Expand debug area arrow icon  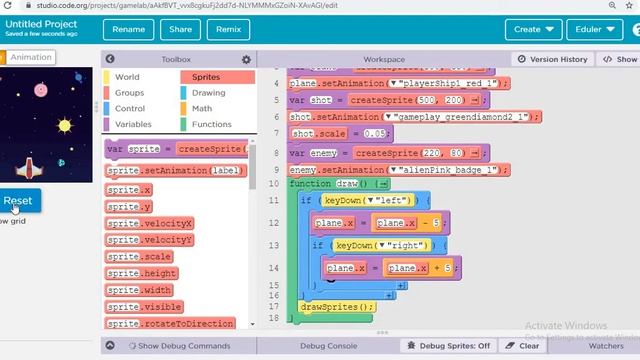click(x=110, y=345)
